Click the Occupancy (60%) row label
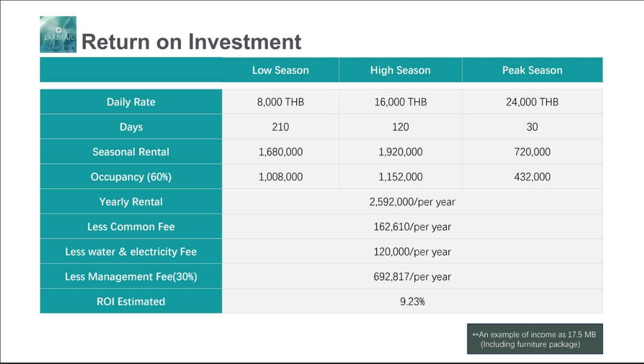This screenshot has width=644, height=364. pyautogui.click(x=131, y=177)
